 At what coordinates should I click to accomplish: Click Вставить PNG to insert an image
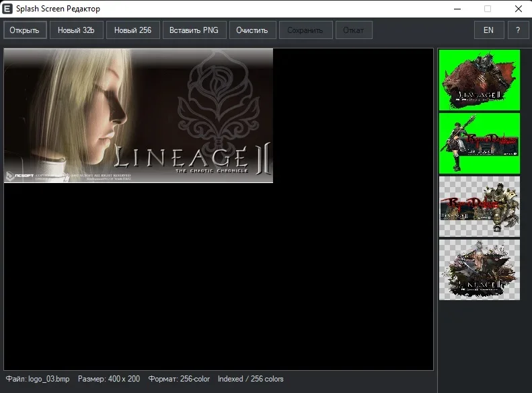(x=194, y=30)
